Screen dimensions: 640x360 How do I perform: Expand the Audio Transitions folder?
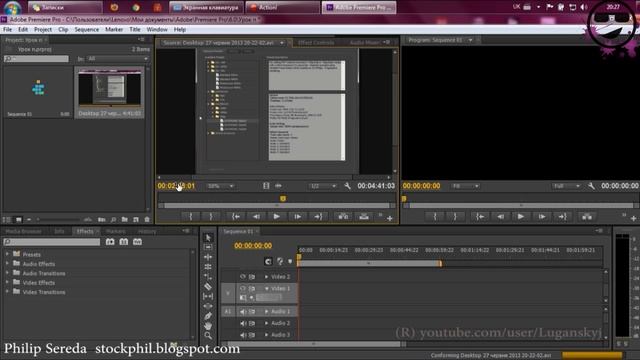[7, 273]
